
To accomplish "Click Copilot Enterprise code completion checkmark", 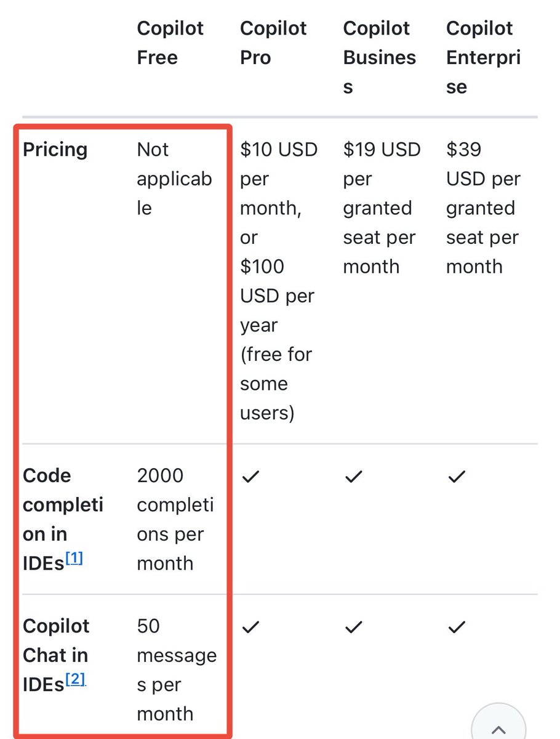I will 456,477.
